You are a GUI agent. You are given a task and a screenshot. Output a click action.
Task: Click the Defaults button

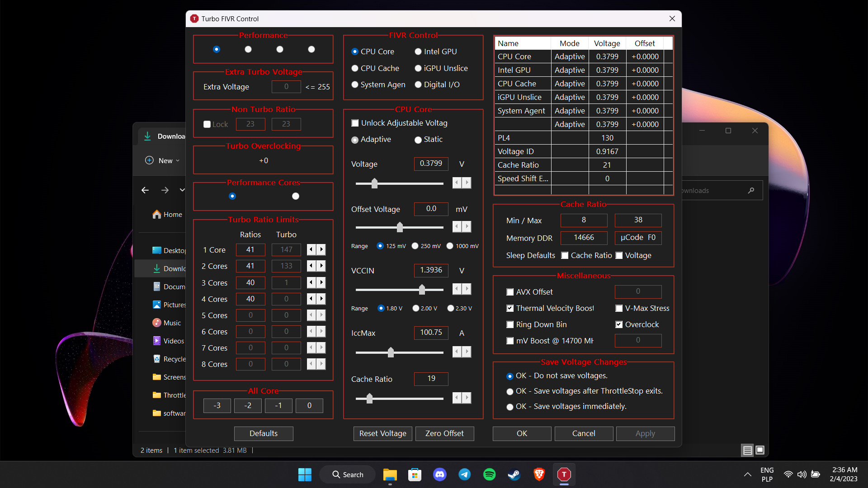(x=264, y=433)
